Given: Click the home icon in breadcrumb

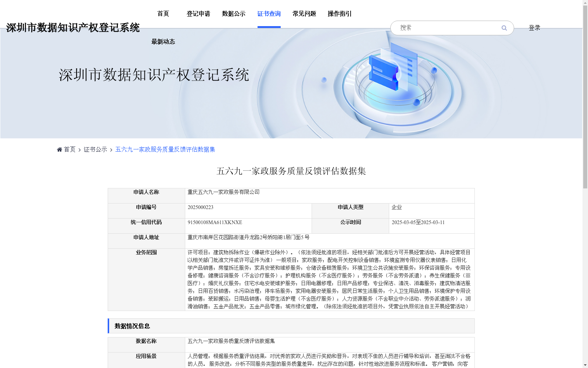Looking at the screenshot, I should coord(60,149).
